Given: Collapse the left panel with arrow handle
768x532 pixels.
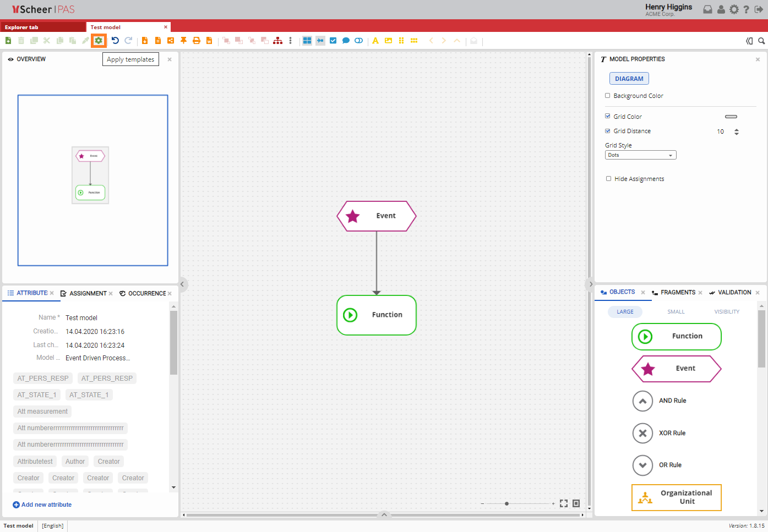Looking at the screenshot, I should tap(183, 284).
